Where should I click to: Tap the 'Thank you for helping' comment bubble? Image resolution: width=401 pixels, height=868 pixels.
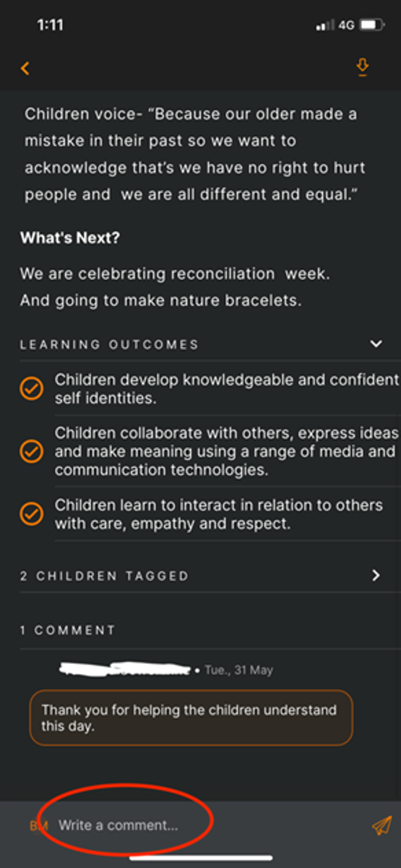(191, 718)
